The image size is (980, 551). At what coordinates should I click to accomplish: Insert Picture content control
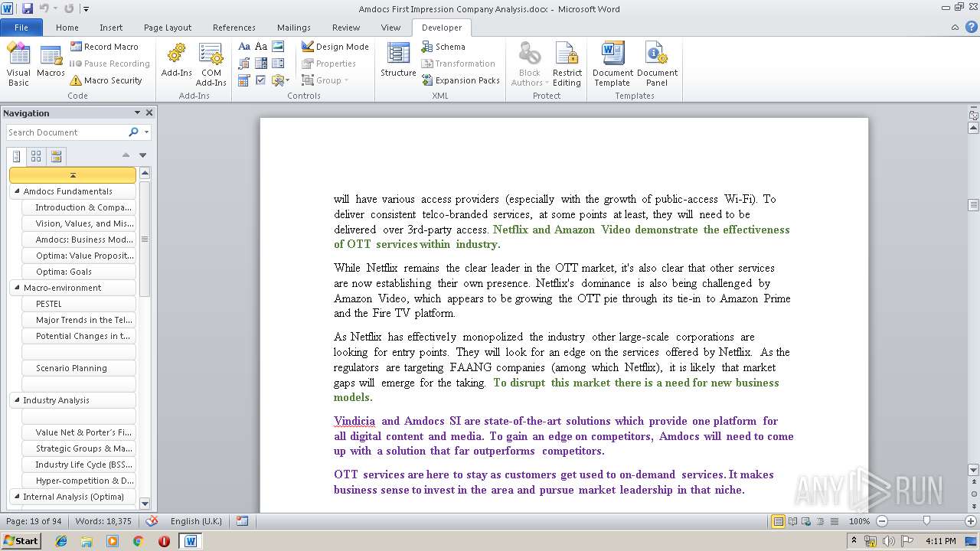278,47
